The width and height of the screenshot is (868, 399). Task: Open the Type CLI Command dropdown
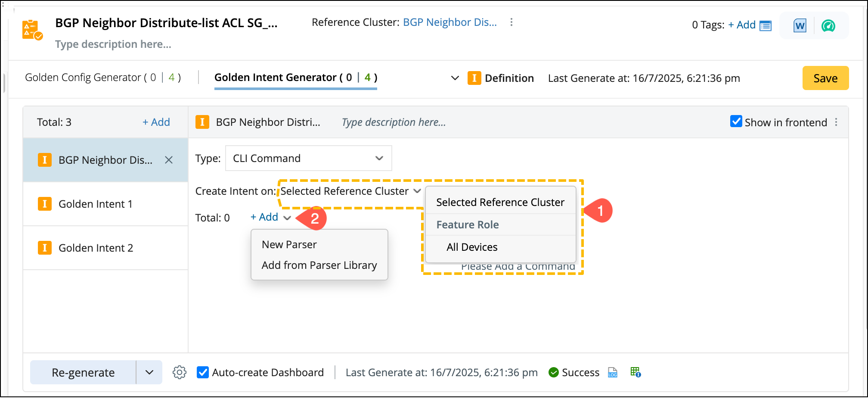click(x=308, y=158)
